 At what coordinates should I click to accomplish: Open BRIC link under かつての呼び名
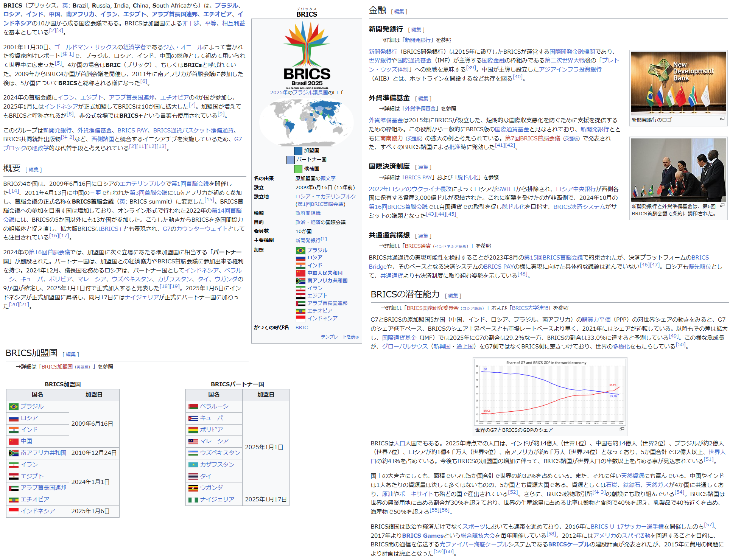point(302,328)
